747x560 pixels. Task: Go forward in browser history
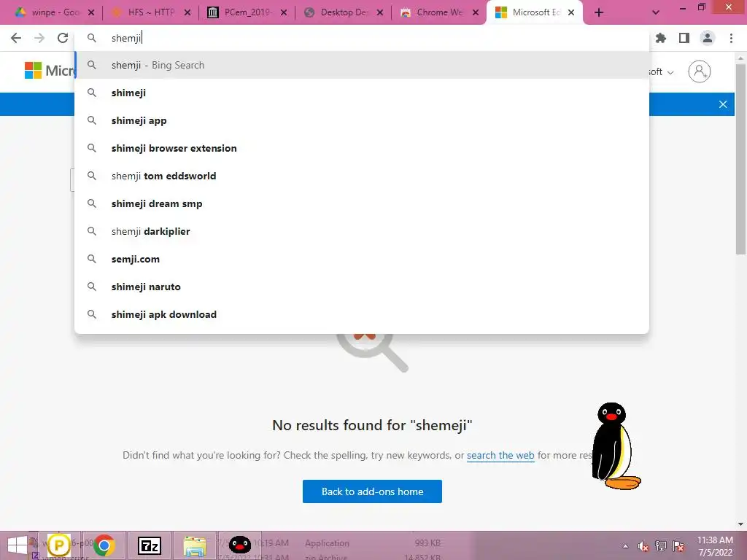[x=39, y=38]
